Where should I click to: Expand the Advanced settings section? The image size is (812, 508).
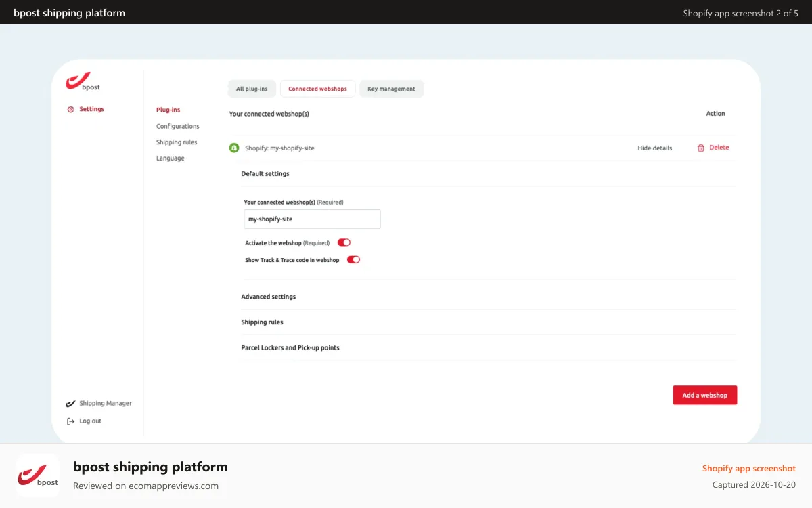[x=269, y=297]
